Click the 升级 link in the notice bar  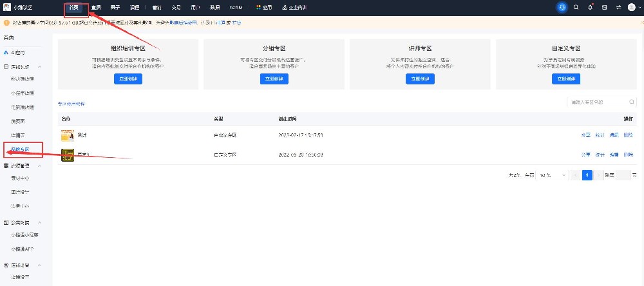click(x=236, y=23)
